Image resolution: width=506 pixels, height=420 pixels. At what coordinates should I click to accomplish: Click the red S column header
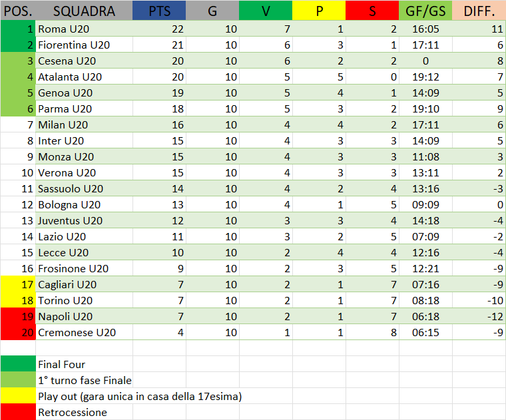(372, 11)
